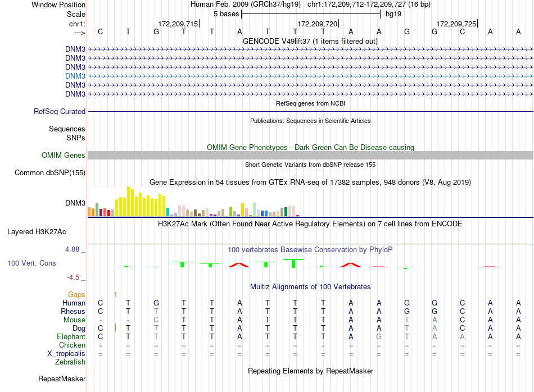The image size is (534, 392).
Task: Click the Rhesus alignment row label
Action: pyautogui.click(x=73, y=311)
